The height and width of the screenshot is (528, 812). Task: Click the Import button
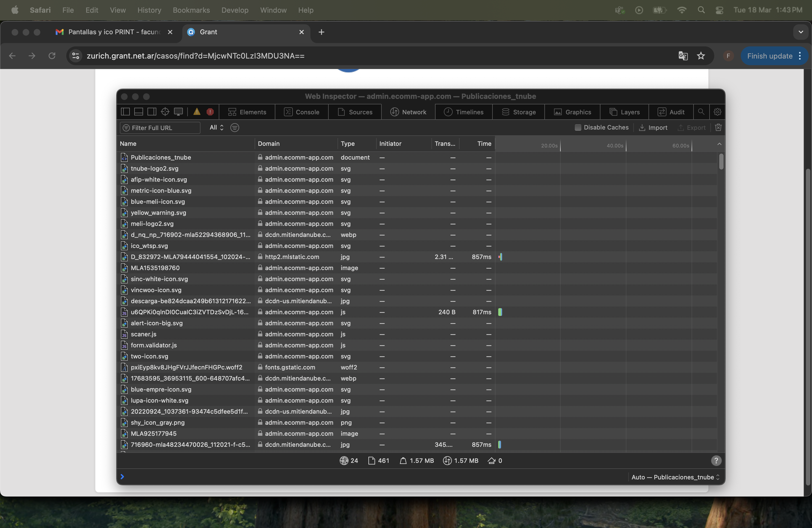pyautogui.click(x=653, y=127)
